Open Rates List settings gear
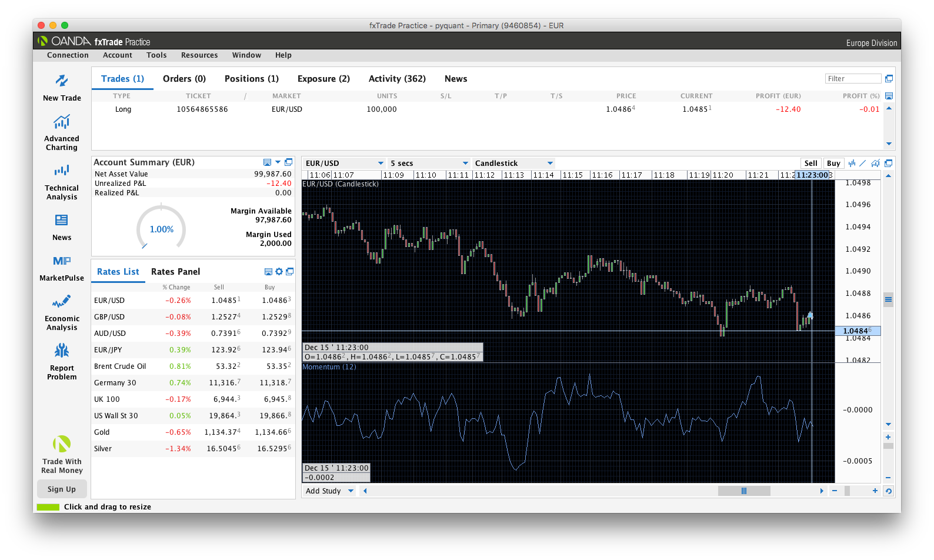The height and width of the screenshot is (560, 934). (279, 272)
